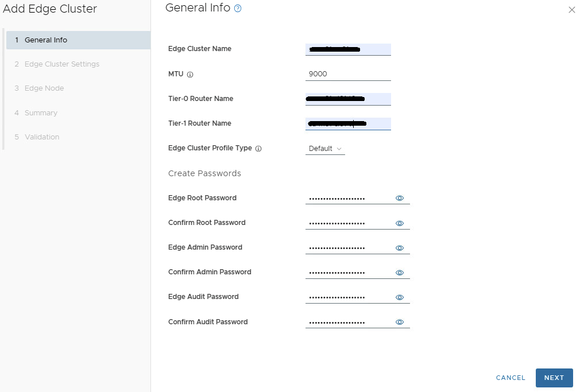Go to Edge Cluster Settings step
This screenshot has width=580, height=392.
point(61,64)
